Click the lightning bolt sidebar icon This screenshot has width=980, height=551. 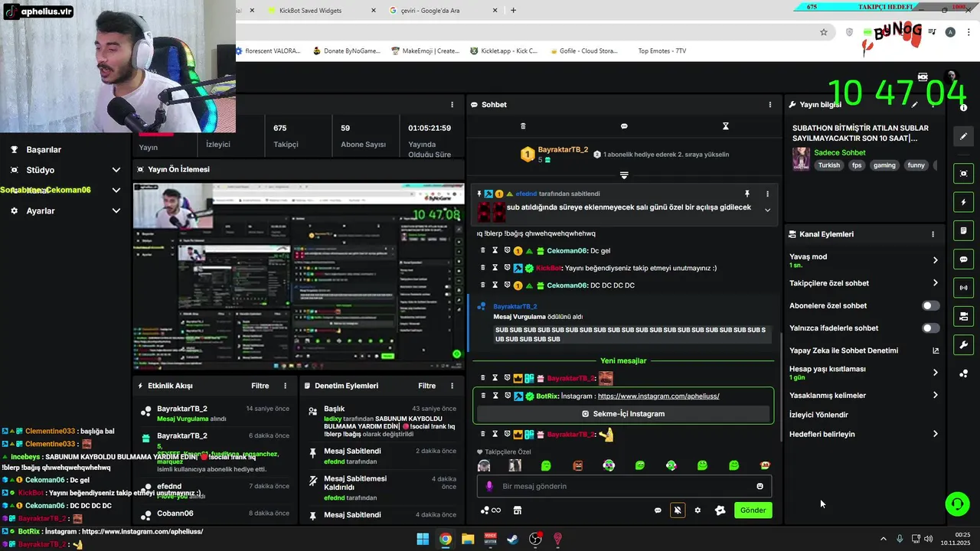963,202
